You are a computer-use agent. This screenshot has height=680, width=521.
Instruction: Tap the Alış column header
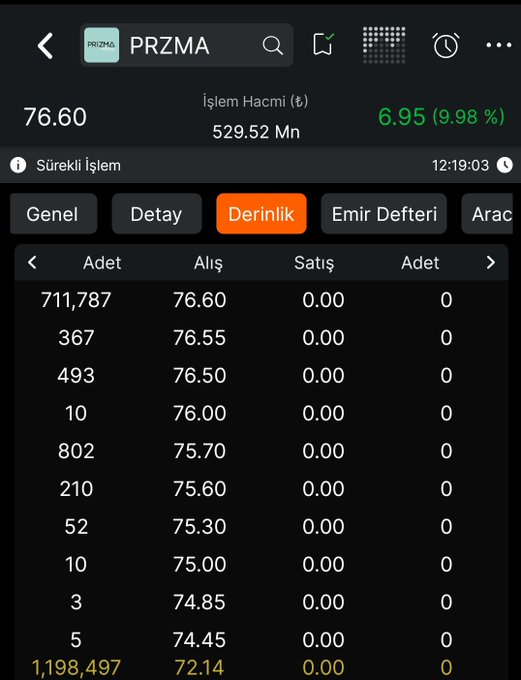[208, 263]
